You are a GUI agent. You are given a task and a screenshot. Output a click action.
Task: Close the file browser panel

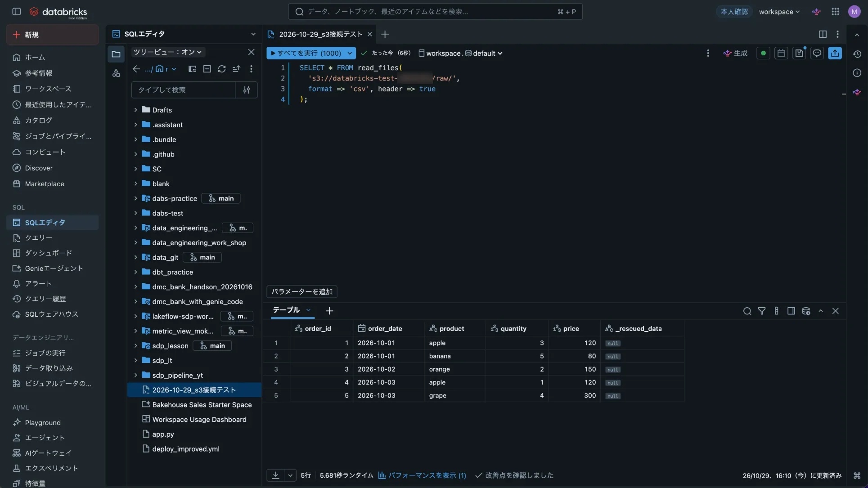[x=251, y=52]
